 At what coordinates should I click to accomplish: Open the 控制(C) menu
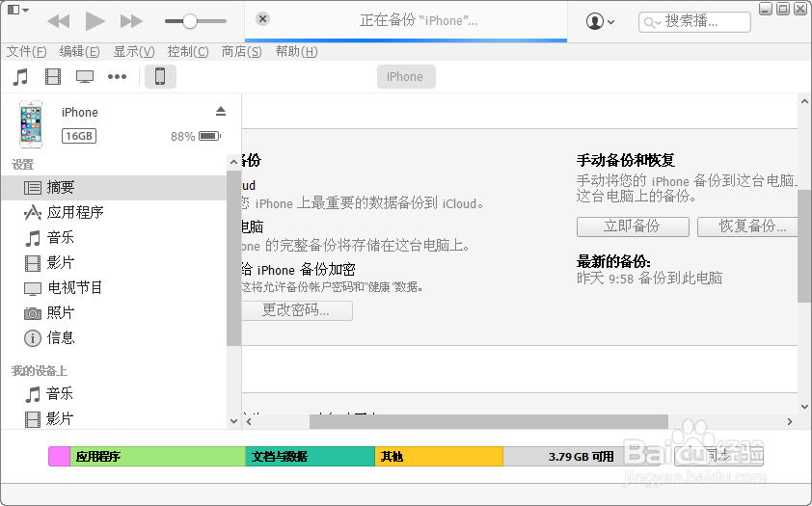[x=187, y=52]
